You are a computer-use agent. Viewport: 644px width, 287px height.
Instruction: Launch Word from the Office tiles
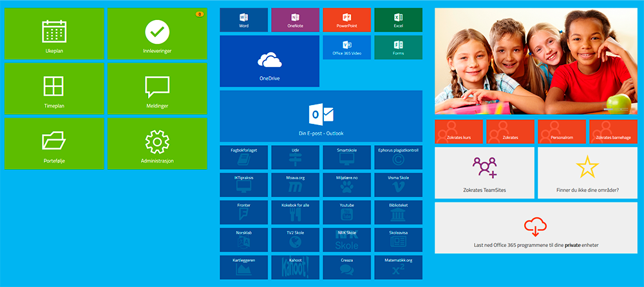[x=243, y=20]
